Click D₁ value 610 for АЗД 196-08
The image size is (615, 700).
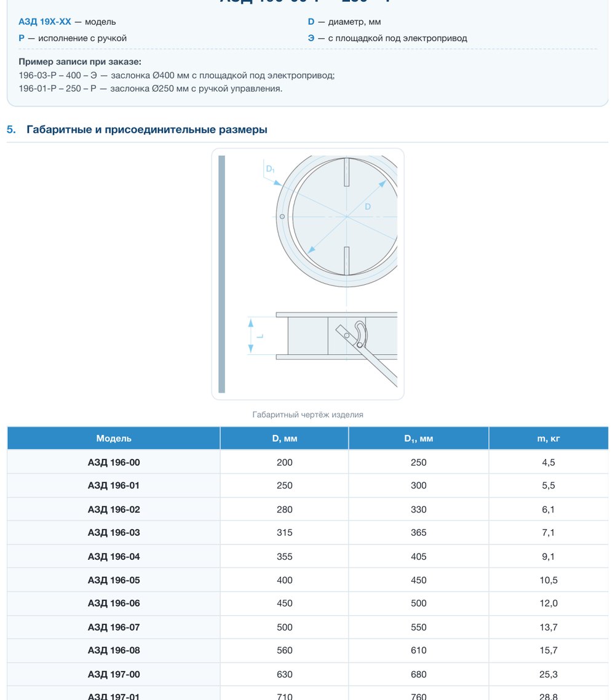(x=419, y=650)
